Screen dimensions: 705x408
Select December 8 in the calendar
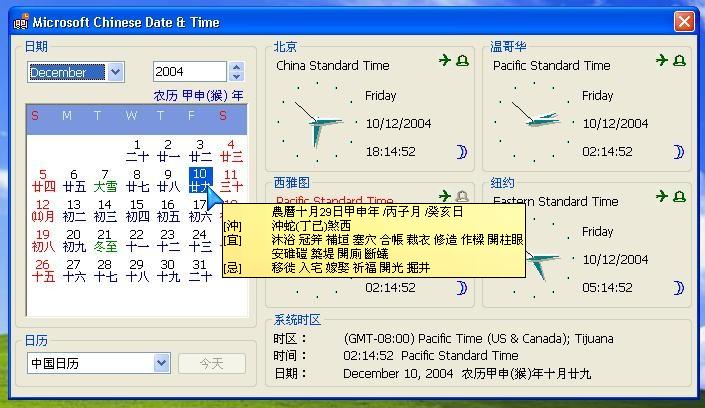click(137, 180)
